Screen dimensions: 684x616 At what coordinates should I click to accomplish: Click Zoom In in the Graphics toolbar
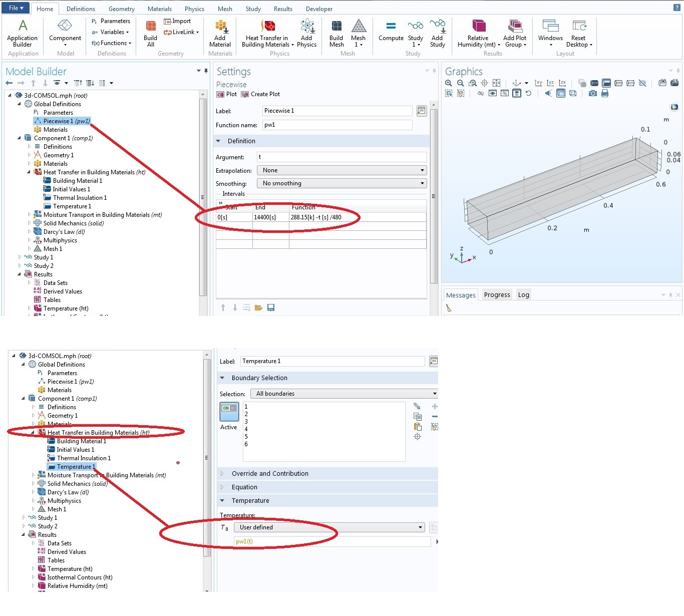tap(449, 83)
